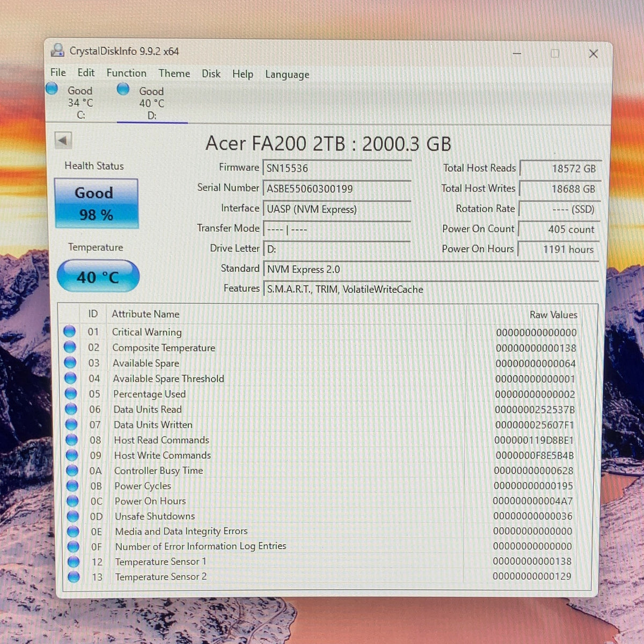This screenshot has height=644, width=644.
Task: Switch to the C: drive tab
Action: (80, 103)
